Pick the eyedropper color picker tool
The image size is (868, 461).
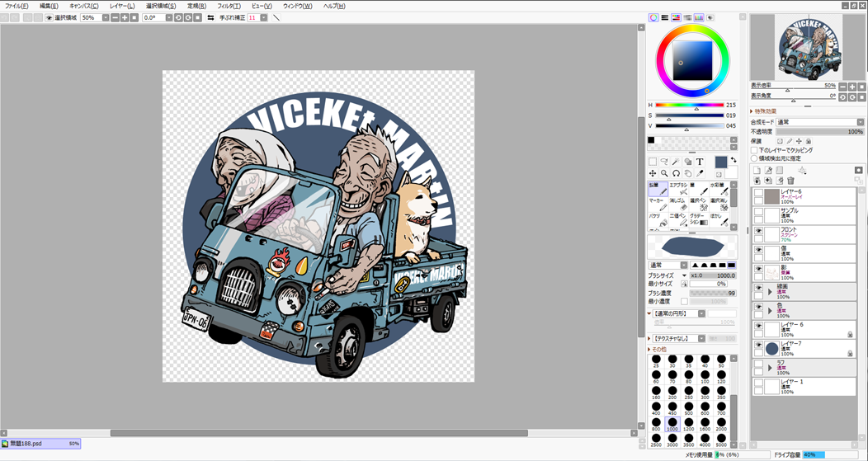point(700,174)
